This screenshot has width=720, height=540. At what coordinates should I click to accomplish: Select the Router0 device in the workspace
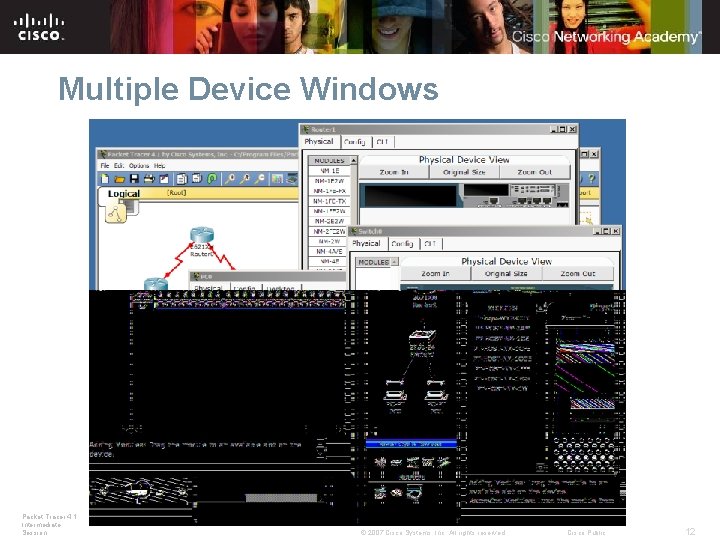(x=202, y=234)
